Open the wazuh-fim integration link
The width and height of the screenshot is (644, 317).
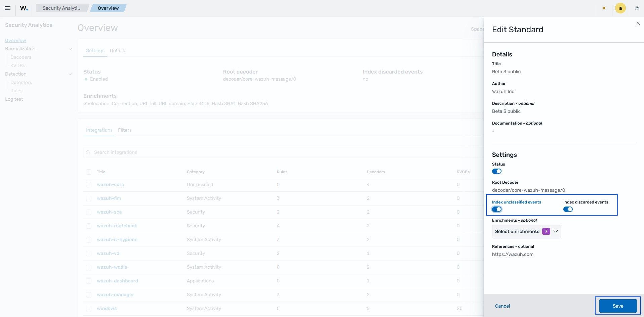coord(109,198)
